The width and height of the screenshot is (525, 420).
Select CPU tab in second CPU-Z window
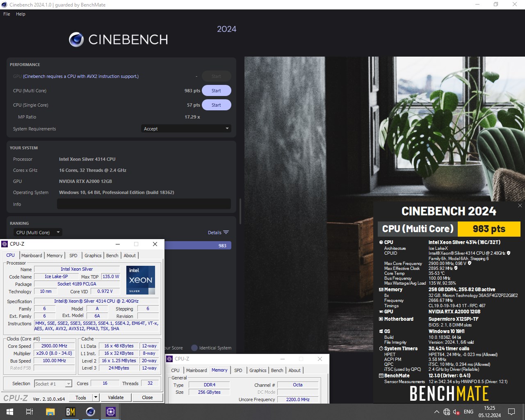tap(176, 370)
